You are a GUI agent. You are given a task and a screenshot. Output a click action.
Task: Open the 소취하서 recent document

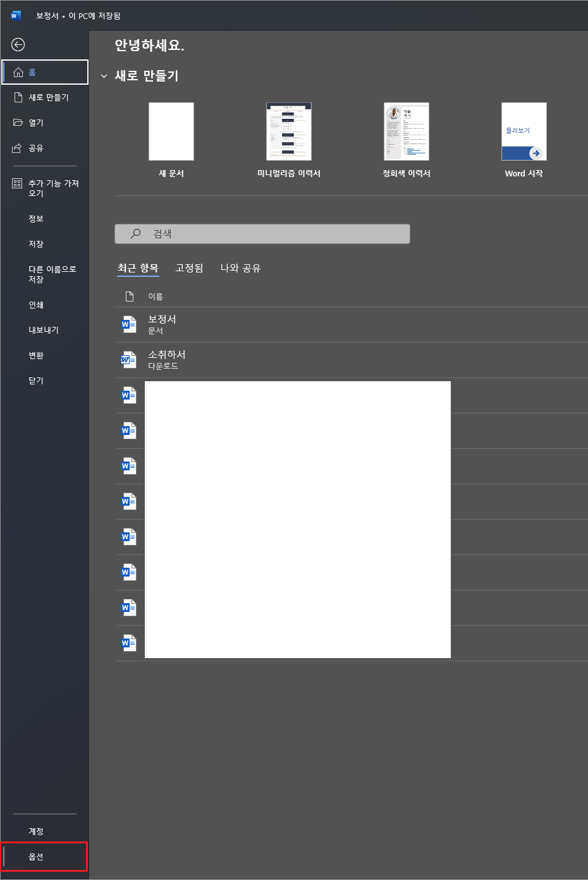pyautogui.click(x=352, y=360)
